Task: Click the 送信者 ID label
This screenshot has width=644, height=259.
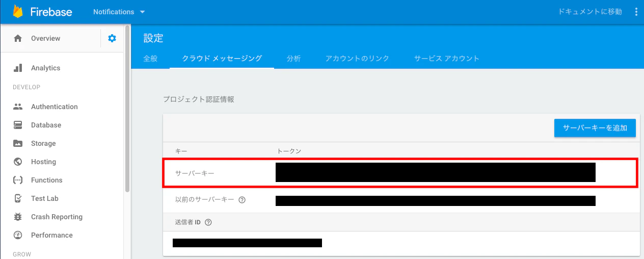Action: pos(187,222)
